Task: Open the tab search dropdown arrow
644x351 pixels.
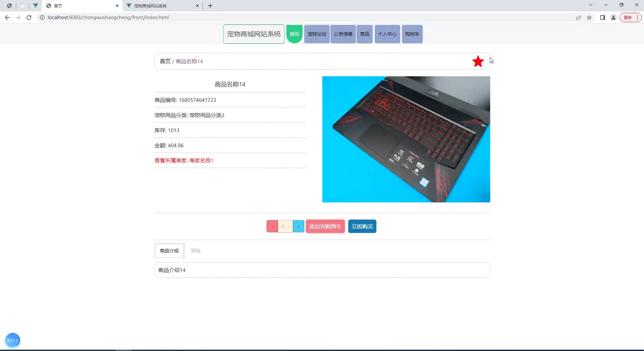Action: 591,5
